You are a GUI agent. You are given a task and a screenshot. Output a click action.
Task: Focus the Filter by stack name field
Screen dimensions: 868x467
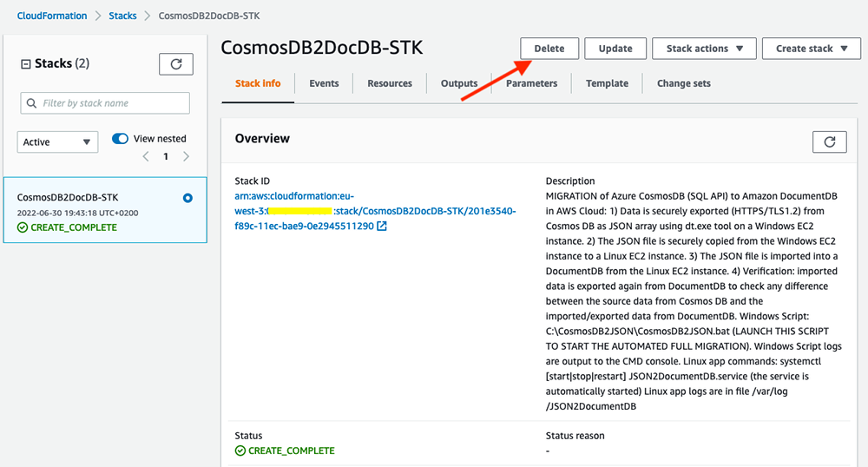[x=105, y=103]
